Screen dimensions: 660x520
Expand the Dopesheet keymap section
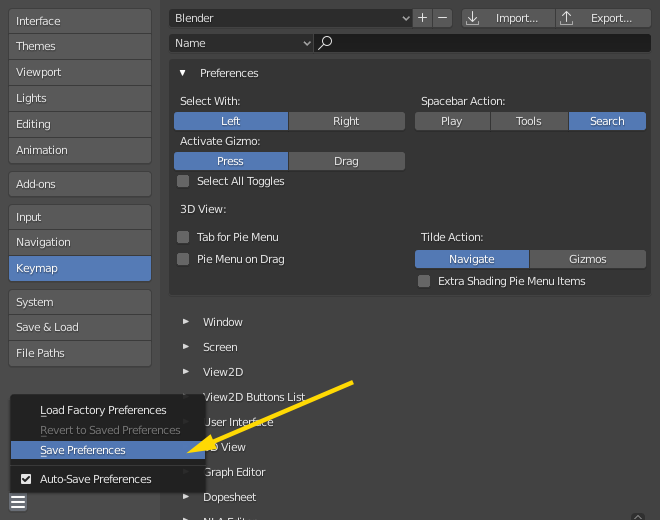(186, 497)
